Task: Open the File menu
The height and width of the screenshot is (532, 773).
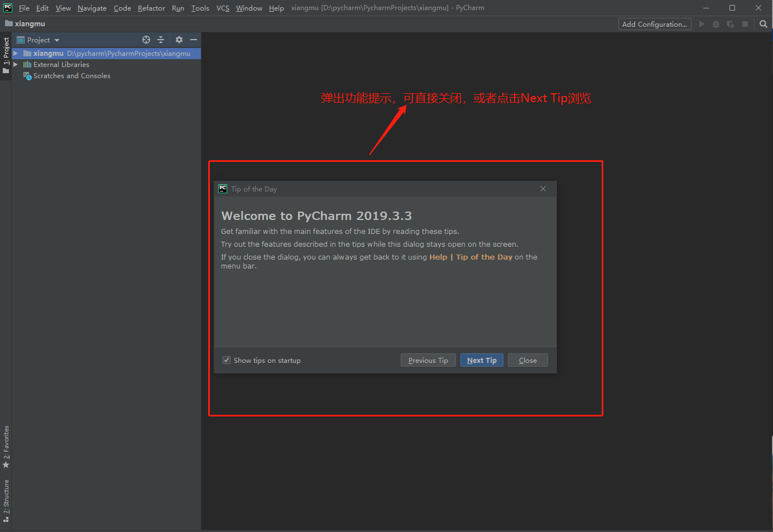Action: click(x=24, y=8)
